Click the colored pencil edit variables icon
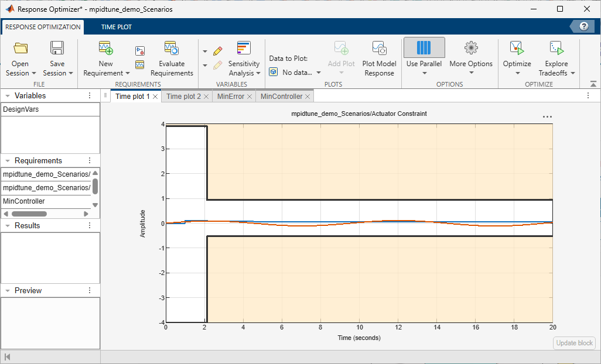 [218, 51]
